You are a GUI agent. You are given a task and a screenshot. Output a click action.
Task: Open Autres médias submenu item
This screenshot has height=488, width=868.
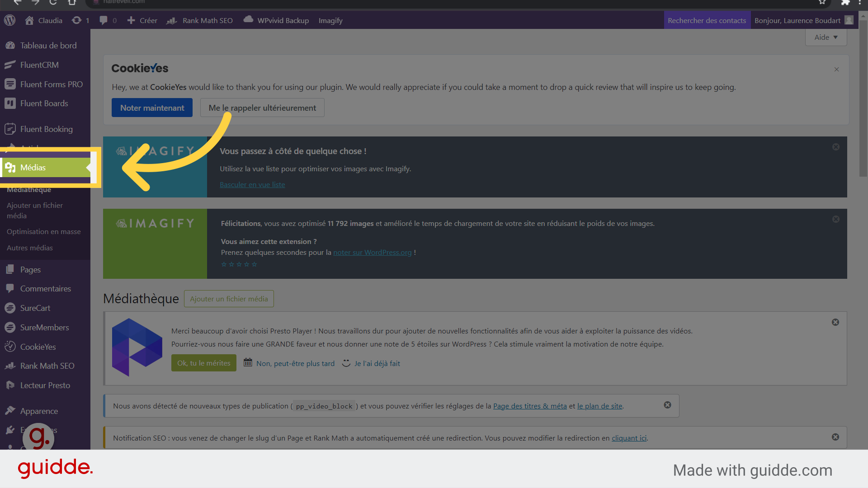pos(30,248)
